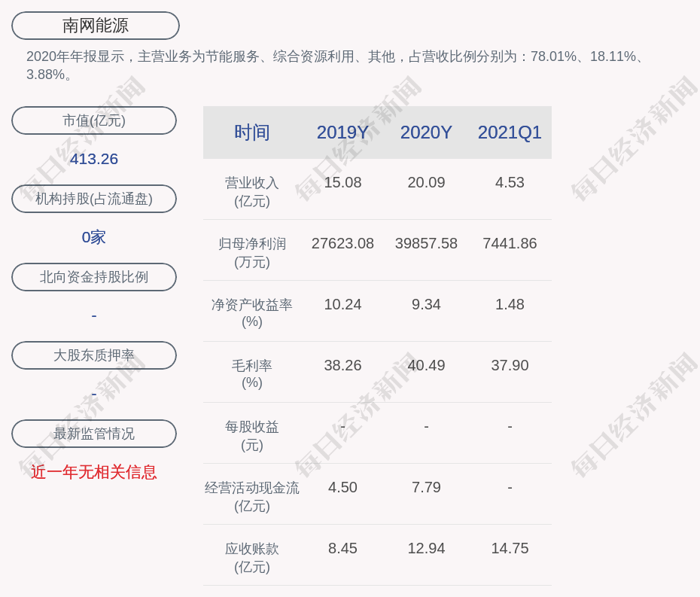The image size is (700, 597).
Task: Click the 毛利率(%) row label
Action: (x=252, y=374)
